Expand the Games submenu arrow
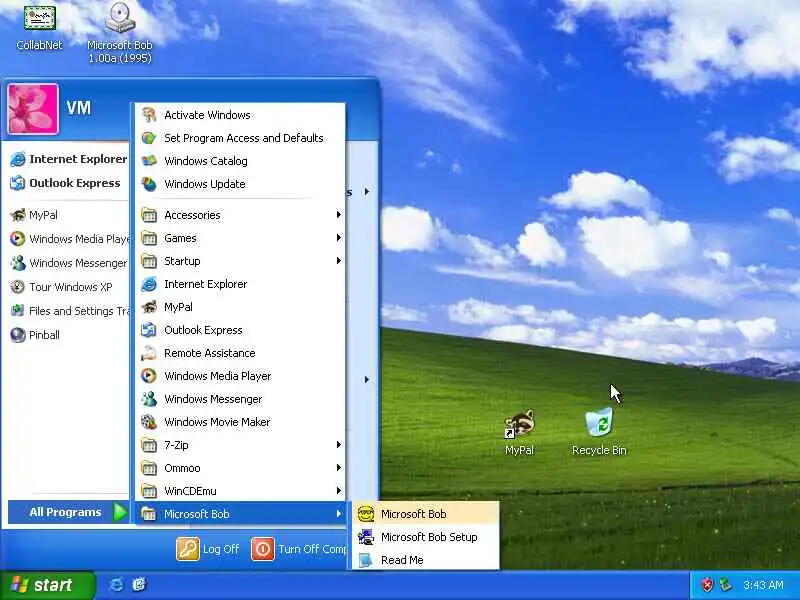The width and height of the screenshot is (800, 600). pos(338,238)
